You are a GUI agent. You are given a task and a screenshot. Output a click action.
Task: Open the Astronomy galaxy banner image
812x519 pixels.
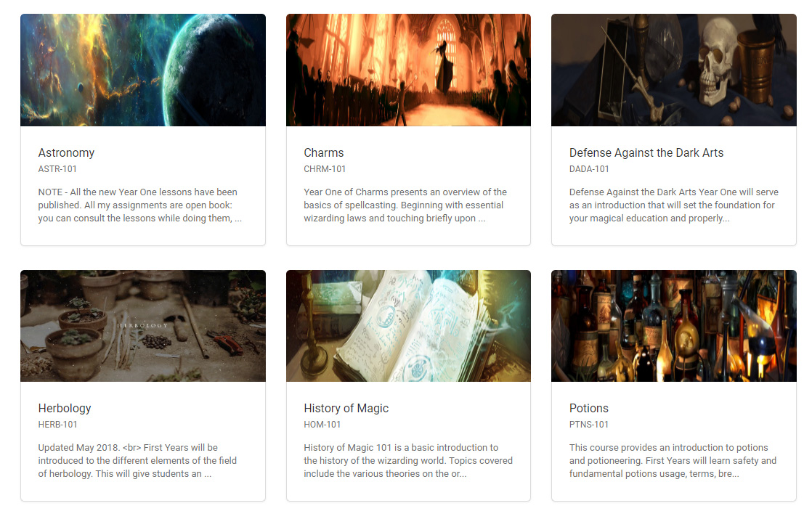click(x=143, y=70)
